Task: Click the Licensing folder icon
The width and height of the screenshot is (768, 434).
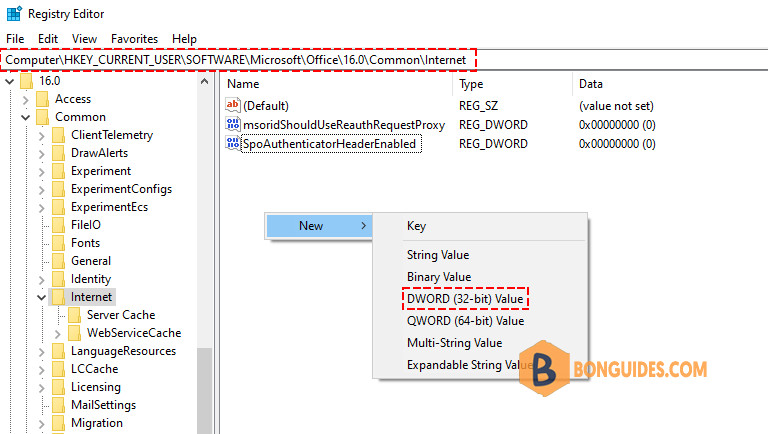Action: click(58, 387)
